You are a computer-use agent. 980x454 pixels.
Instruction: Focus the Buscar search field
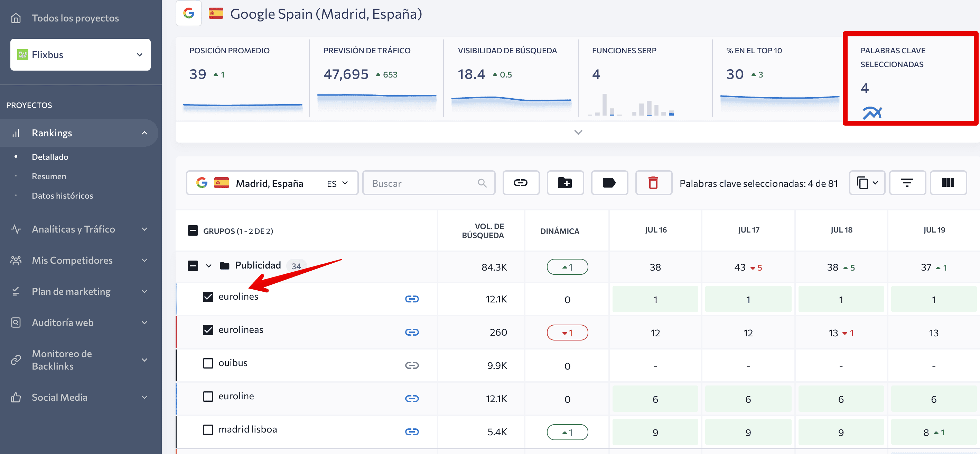point(429,183)
